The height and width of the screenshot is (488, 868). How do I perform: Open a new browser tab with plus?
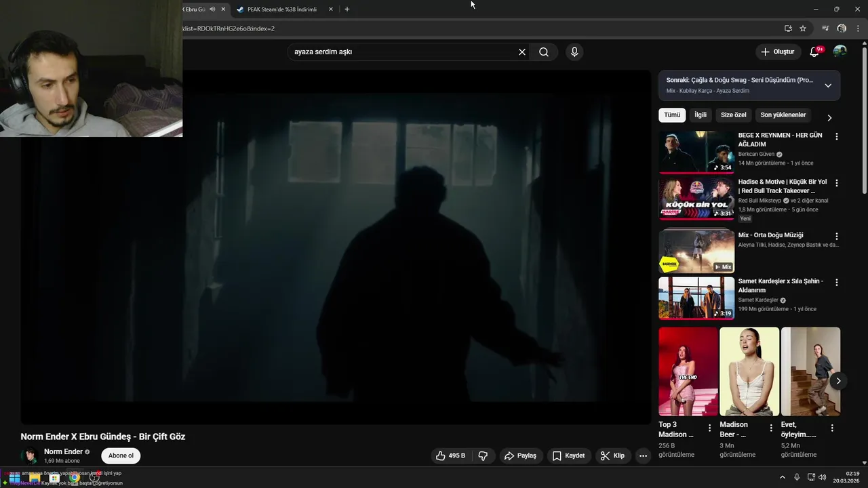coord(347,9)
